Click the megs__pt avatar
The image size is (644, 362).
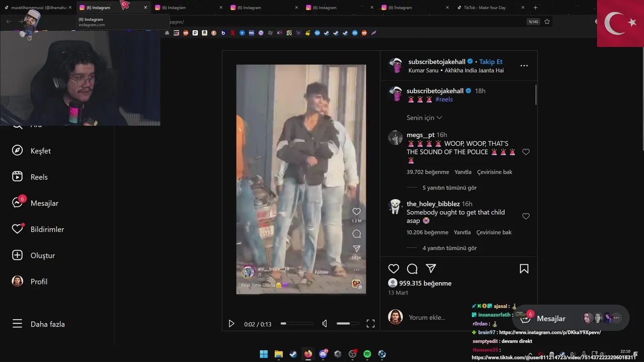click(395, 138)
